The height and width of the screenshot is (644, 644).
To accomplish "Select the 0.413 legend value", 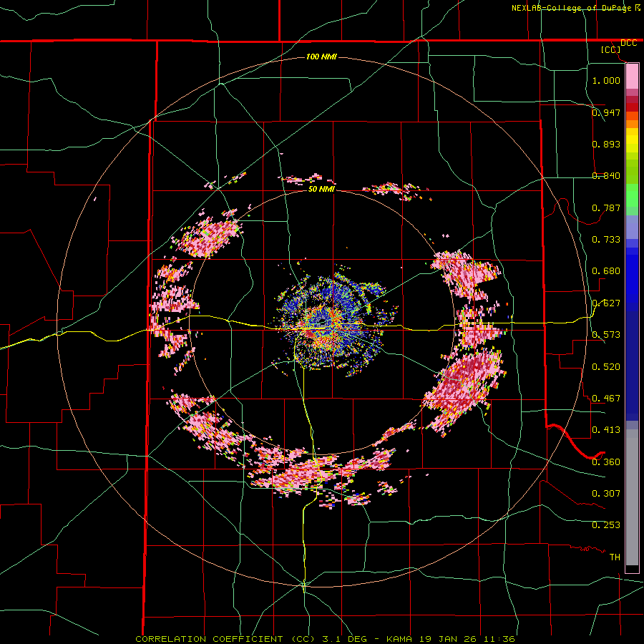I will tap(606, 429).
